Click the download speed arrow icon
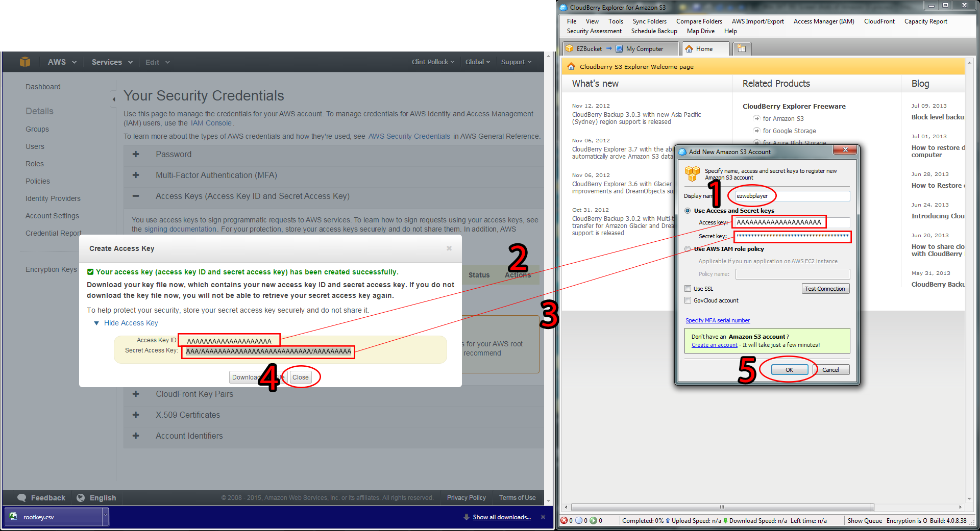The height and width of the screenshot is (531, 980). (x=725, y=521)
